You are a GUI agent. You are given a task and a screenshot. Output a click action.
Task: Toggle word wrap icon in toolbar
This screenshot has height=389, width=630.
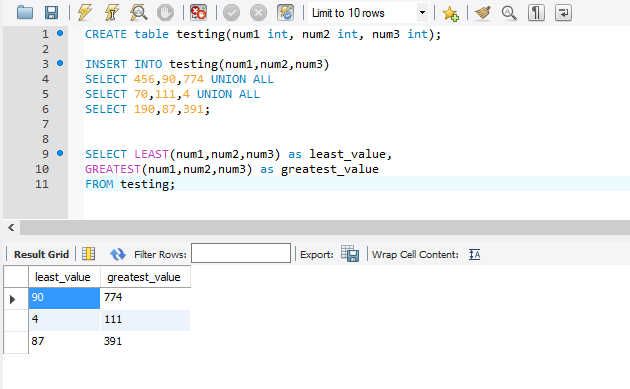click(x=563, y=13)
